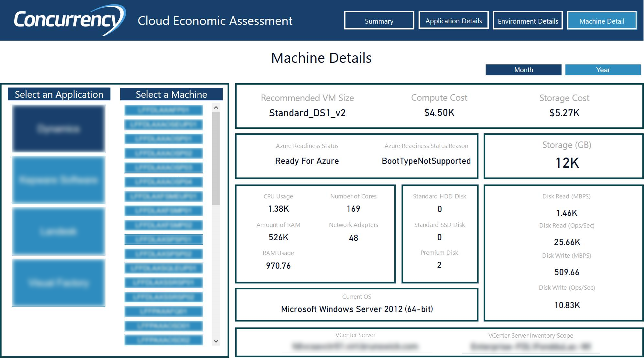Click the 12K storage value
Image resolution: width=644 pixels, height=358 pixels.
coord(567,163)
